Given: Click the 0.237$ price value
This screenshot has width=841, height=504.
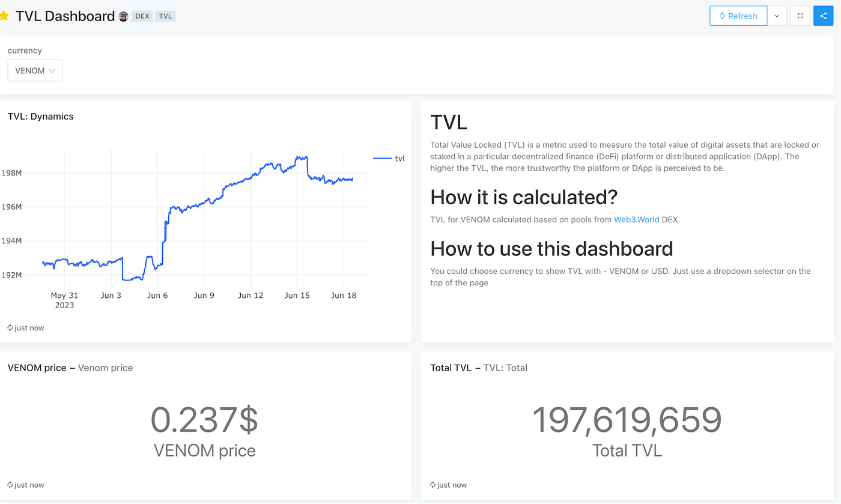Looking at the screenshot, I should click(x=204, y=419).
